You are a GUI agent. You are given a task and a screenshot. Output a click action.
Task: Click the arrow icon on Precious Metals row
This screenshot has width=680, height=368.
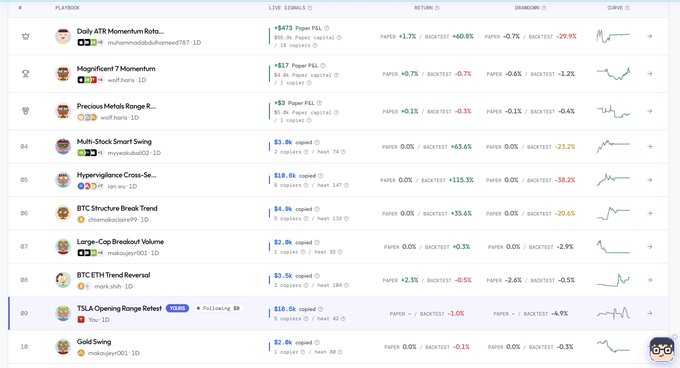click(x=650, y=111)
